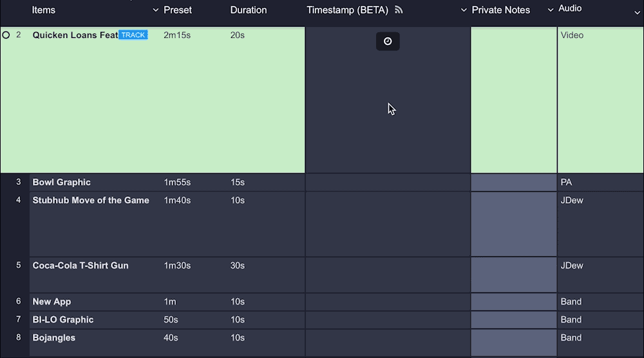
Task: Click the Private Notes cell for Bowl Graphic
Action: [x=513, y=182]
